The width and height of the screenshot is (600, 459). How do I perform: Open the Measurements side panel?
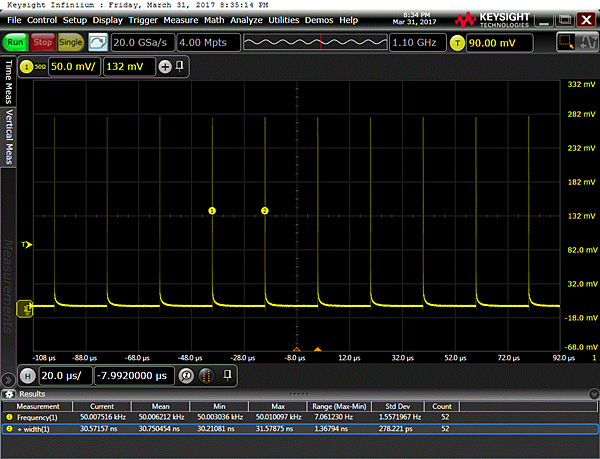pos(8,286)
